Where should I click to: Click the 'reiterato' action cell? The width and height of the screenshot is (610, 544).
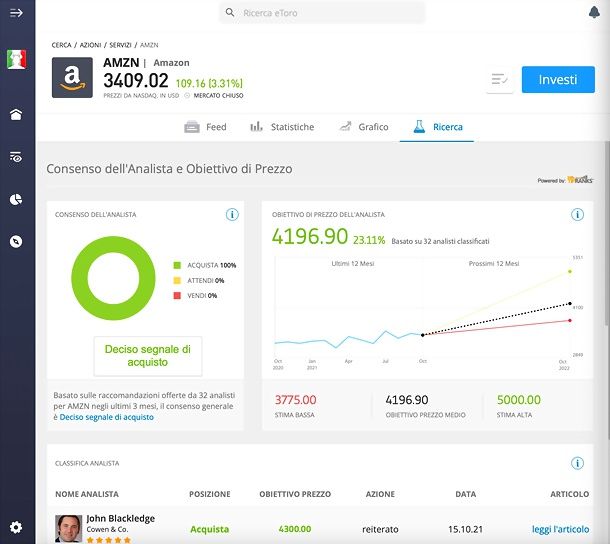[380, 529]
